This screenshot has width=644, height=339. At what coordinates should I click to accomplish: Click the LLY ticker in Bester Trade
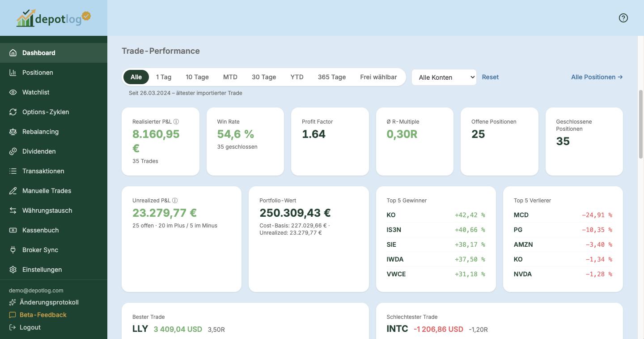coord(140,329)
